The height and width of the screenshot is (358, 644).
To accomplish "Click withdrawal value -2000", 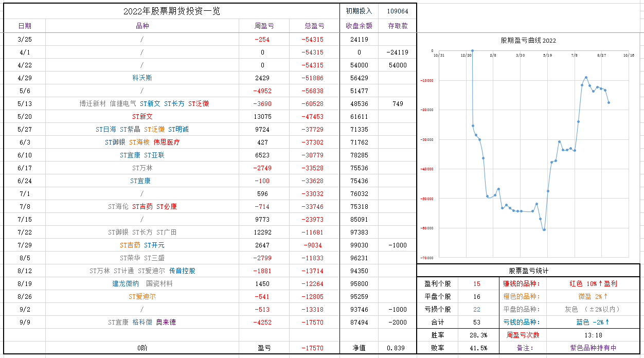I will 398,323.
